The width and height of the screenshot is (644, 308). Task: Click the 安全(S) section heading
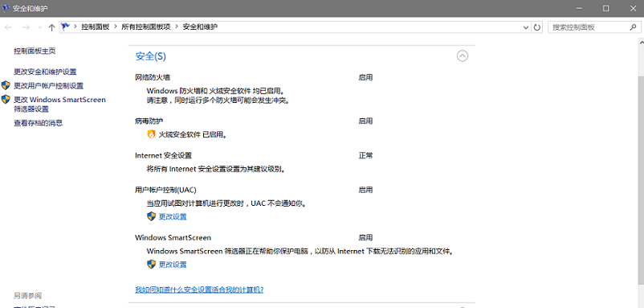point(150,56)
